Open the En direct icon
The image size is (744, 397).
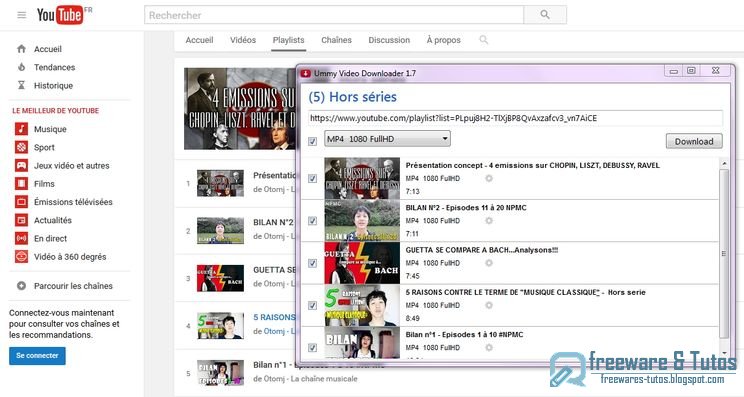[21, 239]
